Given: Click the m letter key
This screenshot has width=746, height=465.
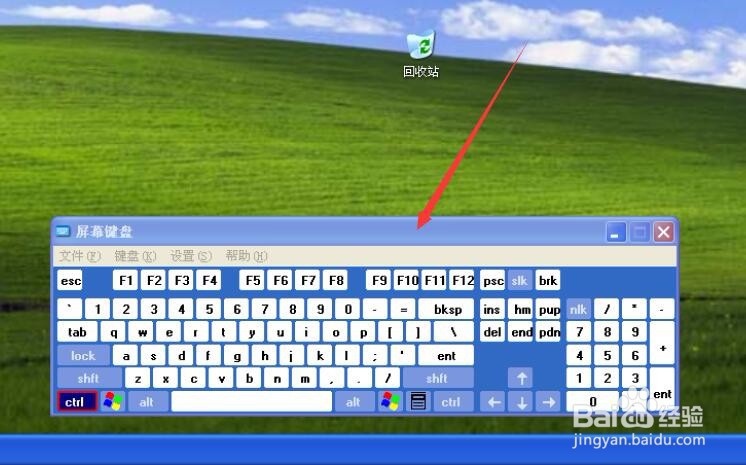Looking at the screenshot, I should 304,378.
